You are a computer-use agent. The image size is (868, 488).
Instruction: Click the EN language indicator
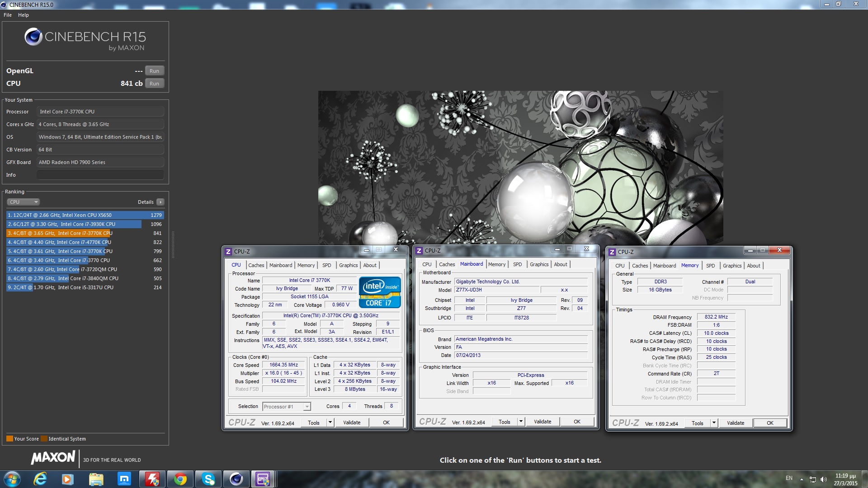[789, 478]
